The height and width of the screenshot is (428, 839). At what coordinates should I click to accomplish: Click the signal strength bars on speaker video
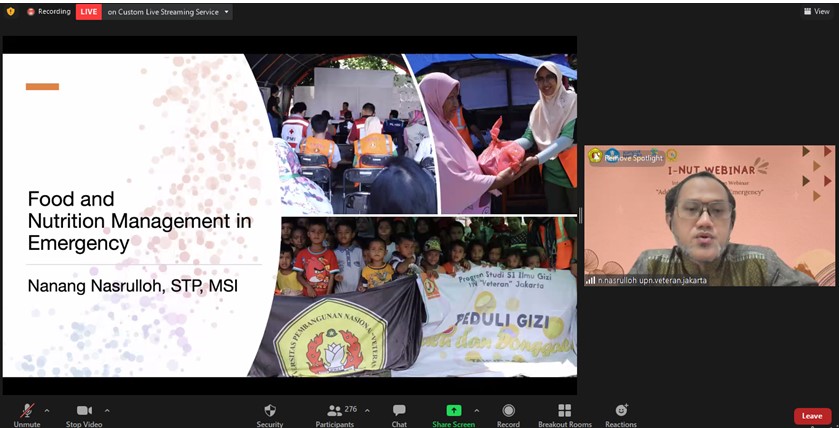point(591,280)
